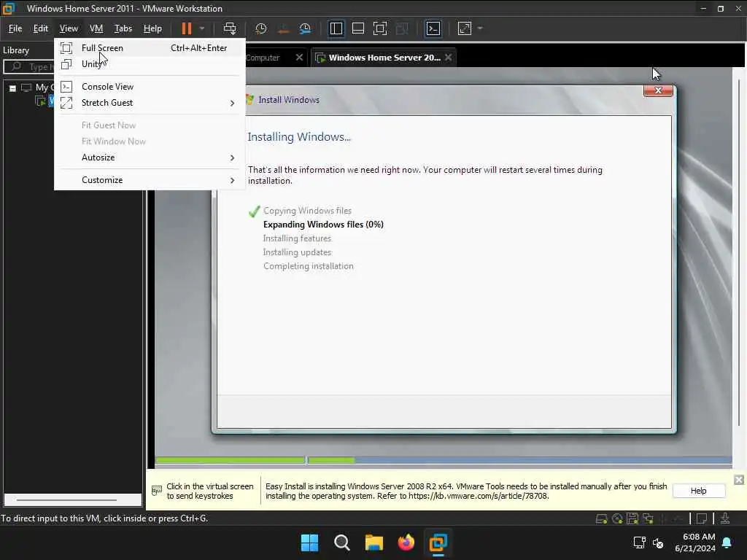Click the Take Snapshot clock icon
This screenshot has width=747, height=560.
click(260, 28)
